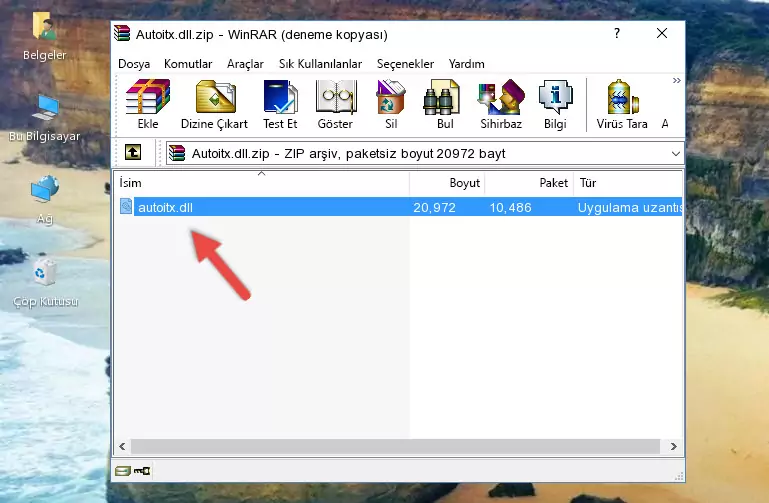This screenshot has width=769, height=503.
Task: Sort by Tür column header
Action: (628, 183)
